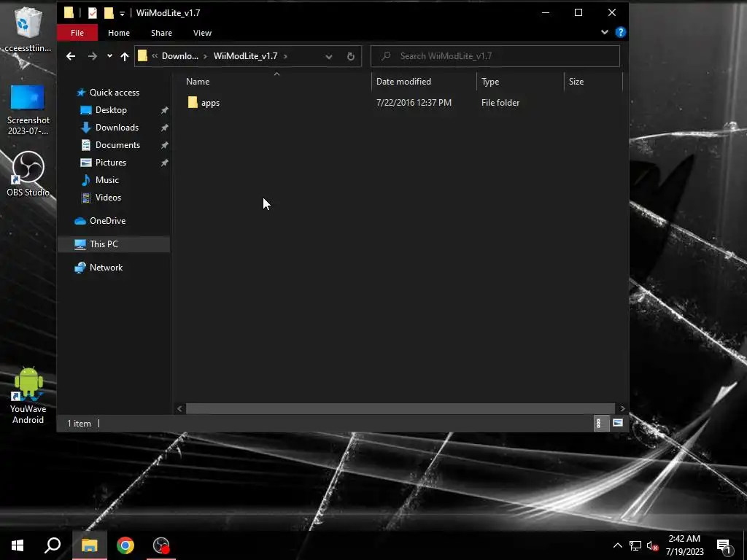Open Downloads in navigation pane
Screen dimensions: 747x560
(117, 128)
